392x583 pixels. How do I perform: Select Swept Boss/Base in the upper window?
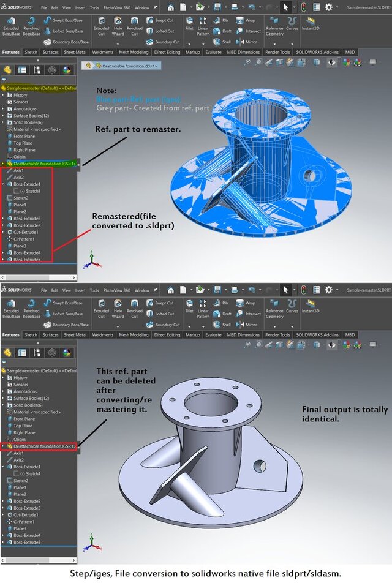[x=63, y=20]
